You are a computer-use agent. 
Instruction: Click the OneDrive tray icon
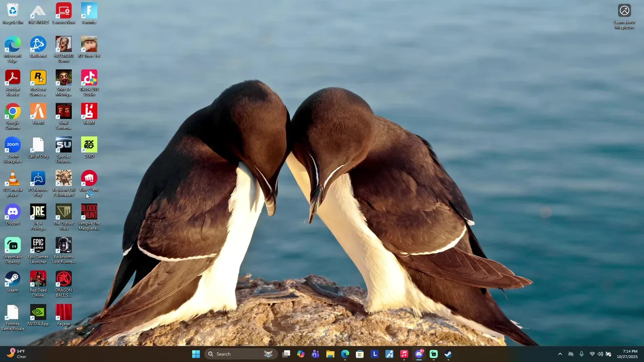571,354
